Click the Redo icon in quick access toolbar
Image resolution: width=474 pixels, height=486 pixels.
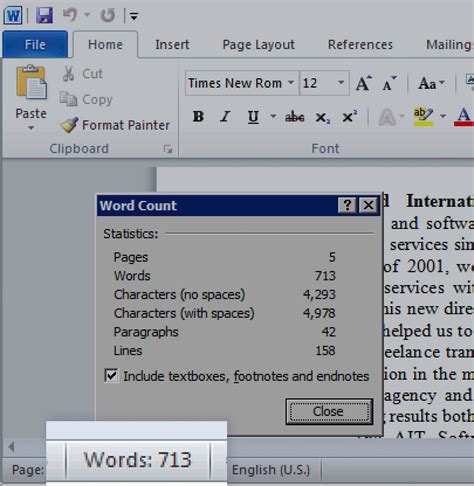point(108,15)
